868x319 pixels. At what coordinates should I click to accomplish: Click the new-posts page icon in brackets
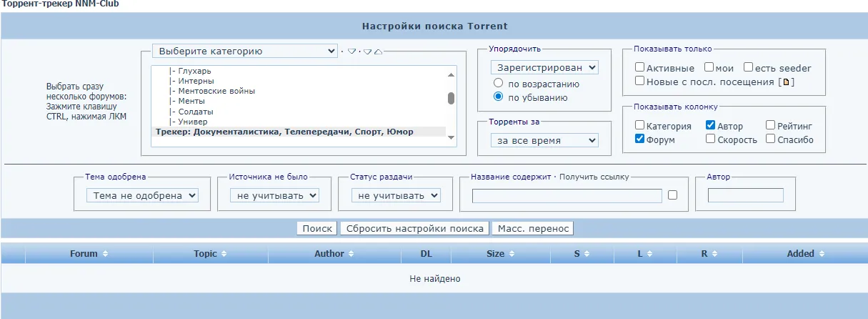point(787,82)
